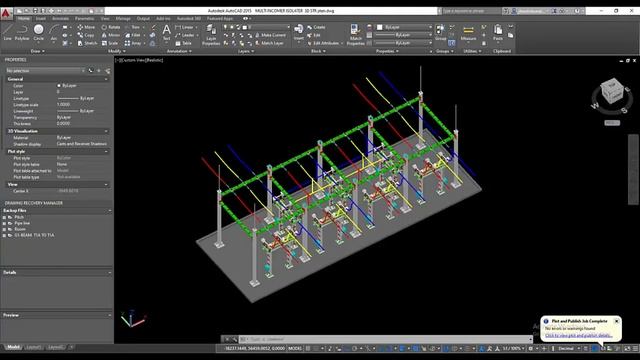This screenshot has width=640, height=360.
Task: Select the Text annotation tool
Action: click(167, 32)
